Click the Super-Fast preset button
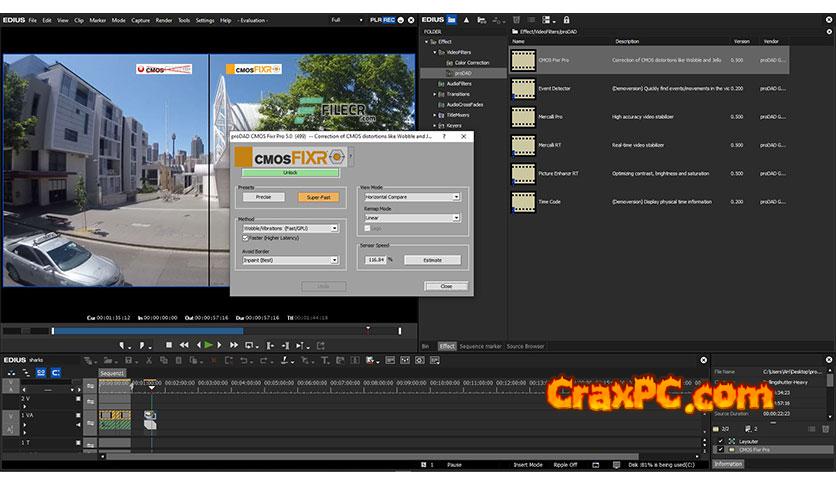Viewport: 836px width, 484px height. [316, 198]
